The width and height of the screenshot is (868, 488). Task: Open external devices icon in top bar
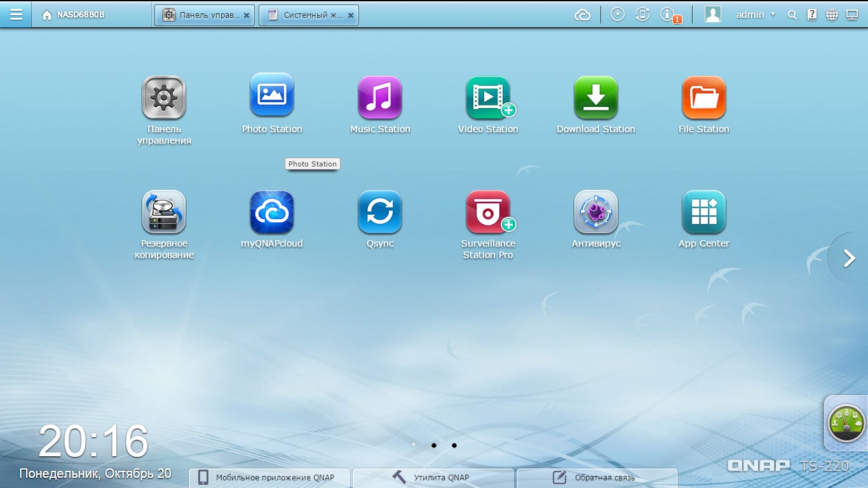pyautogui.click(x=642, y=14)
